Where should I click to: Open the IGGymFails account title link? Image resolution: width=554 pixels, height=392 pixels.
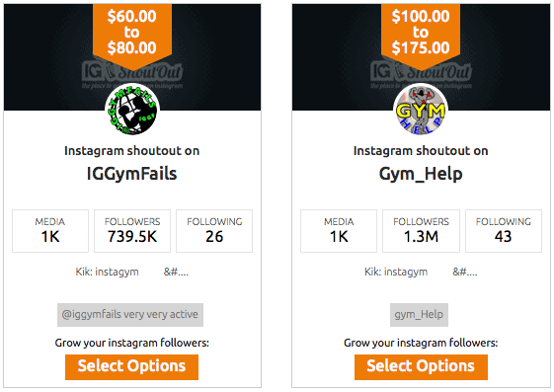click(x=131, y=174)
